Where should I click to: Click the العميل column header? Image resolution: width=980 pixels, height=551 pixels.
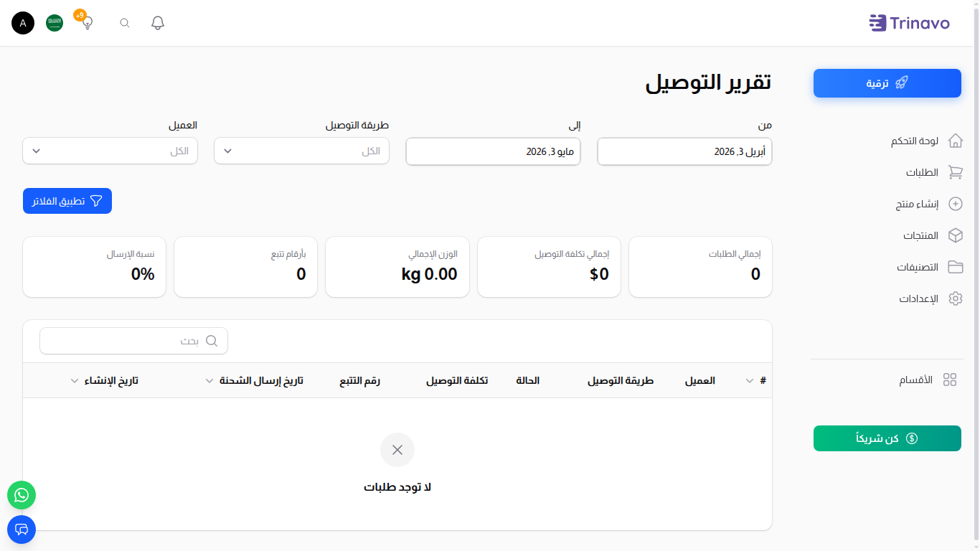[700, 381]
